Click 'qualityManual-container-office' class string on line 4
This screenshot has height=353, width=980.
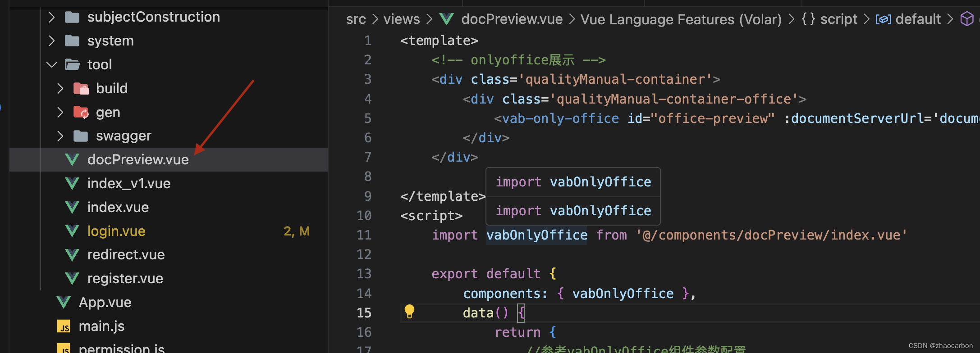tap(674, 99)
